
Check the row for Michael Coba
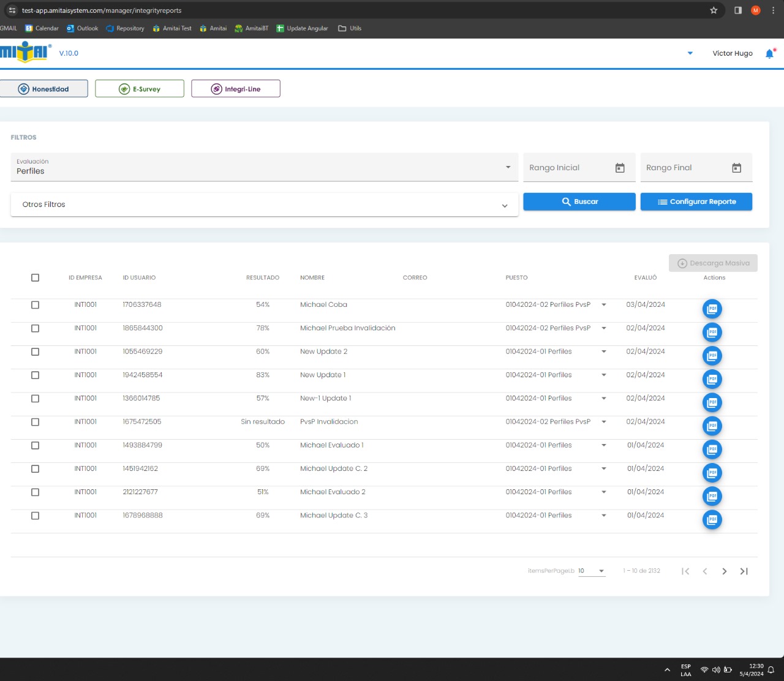(35, 305)
